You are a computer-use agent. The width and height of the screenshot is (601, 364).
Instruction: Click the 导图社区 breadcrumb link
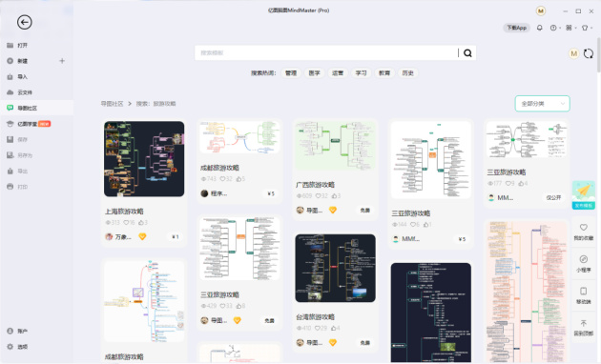pyautogui.click(x=112, y=104)
